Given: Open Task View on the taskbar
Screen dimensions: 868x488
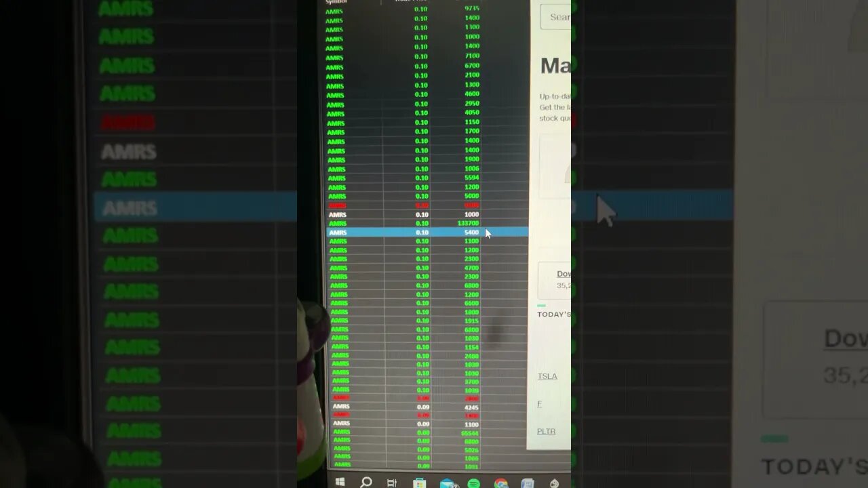Looking at the screenshot, I should pos(392,483).
